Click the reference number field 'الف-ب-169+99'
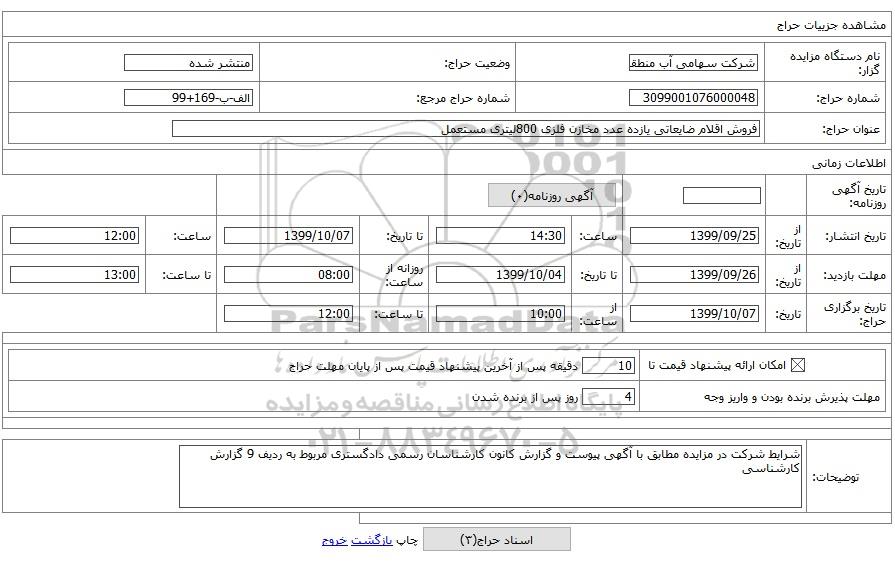 click(188, 98)
